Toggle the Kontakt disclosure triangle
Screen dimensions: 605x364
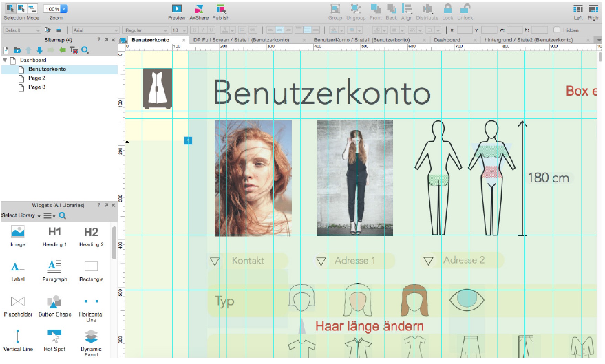tap(215, 261)
